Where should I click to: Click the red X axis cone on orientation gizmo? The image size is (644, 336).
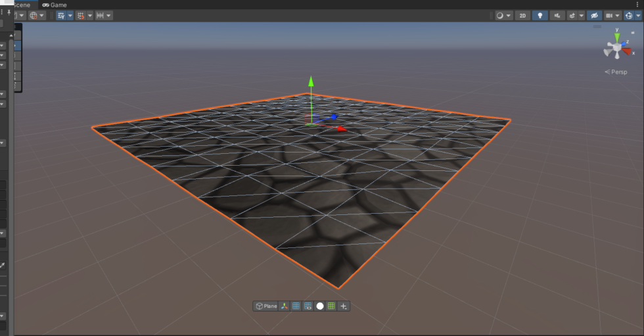627,51
